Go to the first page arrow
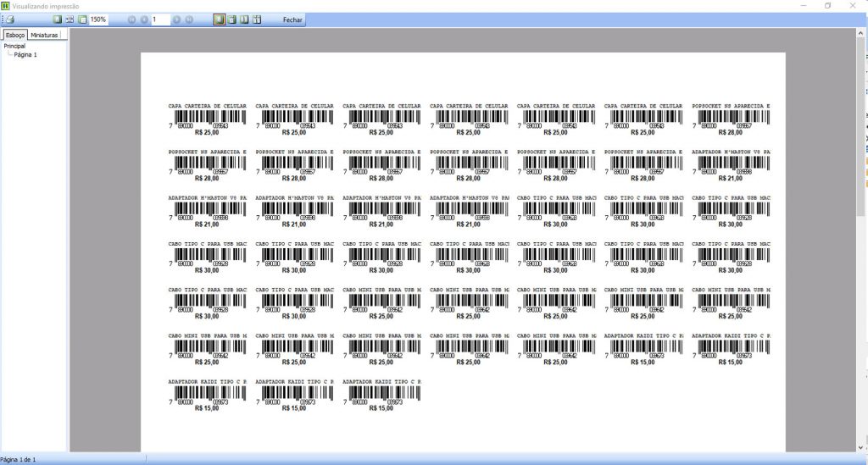 pos(131,19)
